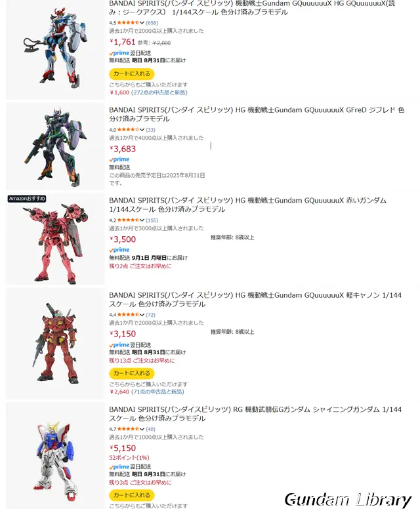The image size is (420, 509).
Task: View 71点の中古品と新品 offers link
Action: [x=157, y=392]
